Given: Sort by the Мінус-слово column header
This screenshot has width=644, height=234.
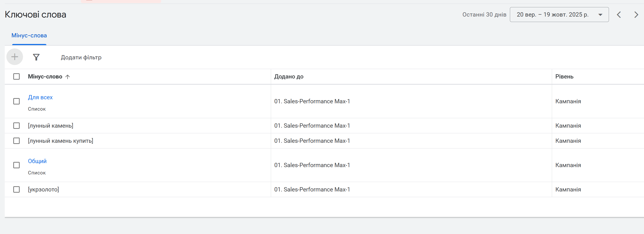Looking at the screenshot, I should point(45,77).
